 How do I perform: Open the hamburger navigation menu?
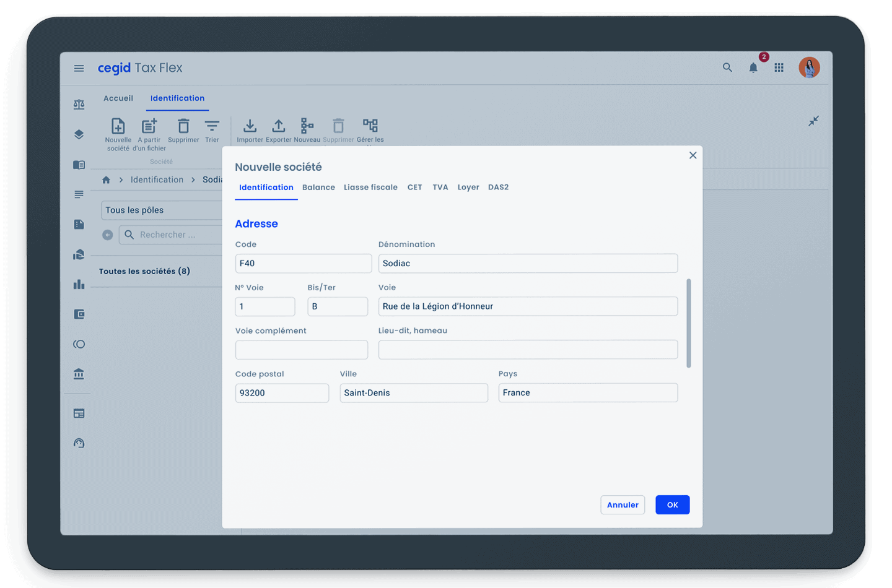[79, 68]
